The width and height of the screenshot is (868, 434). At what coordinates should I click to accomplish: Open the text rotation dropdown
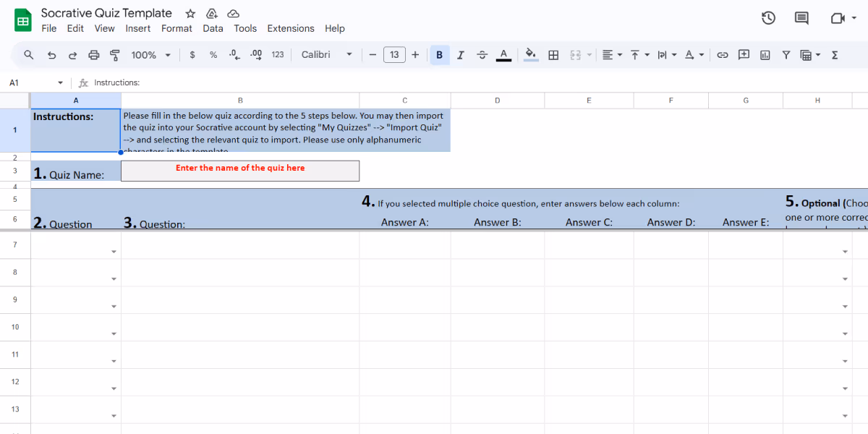click(694, 54)
